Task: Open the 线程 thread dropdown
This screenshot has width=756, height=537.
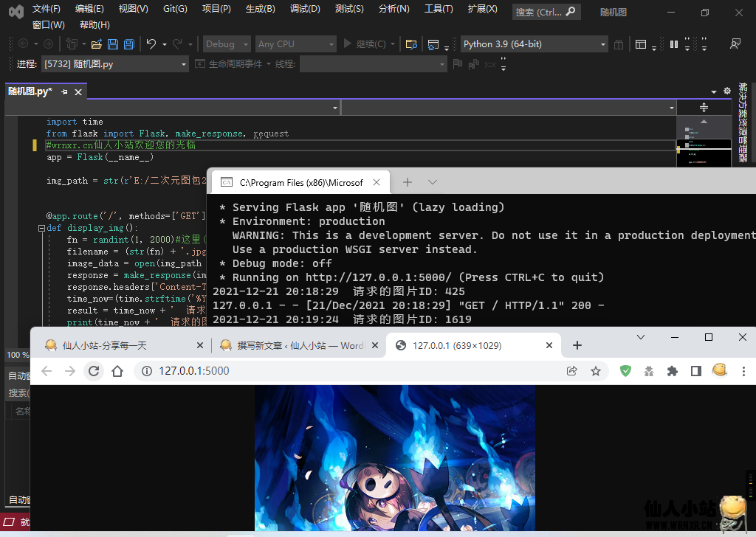Action: pos(373,64)
